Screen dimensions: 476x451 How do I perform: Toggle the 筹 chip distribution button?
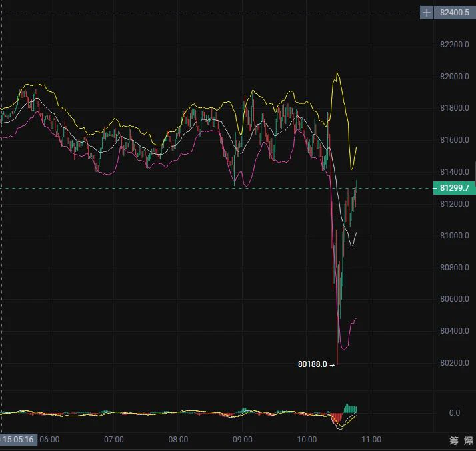[x=453, y=441]
